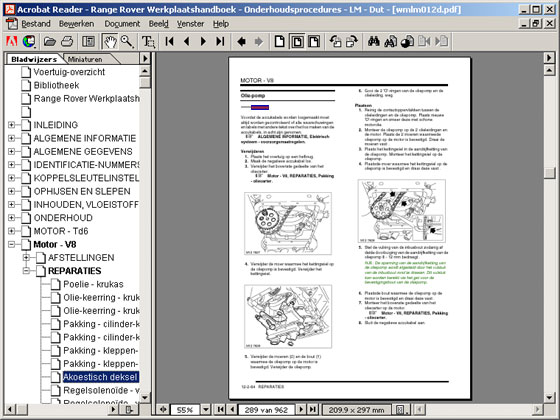Expand the INLEIDING bookmark
This screenshot has height=420, width=560.
click(11, 125)
